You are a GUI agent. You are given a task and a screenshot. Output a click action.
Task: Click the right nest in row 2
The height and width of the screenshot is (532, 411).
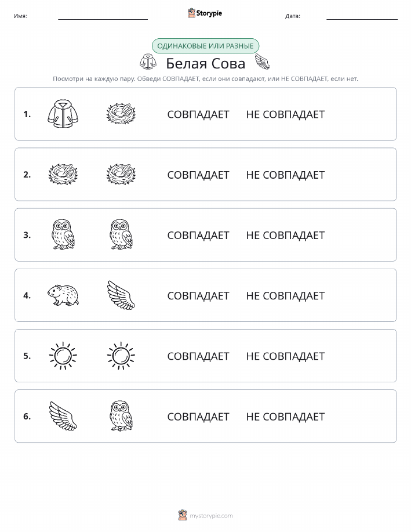pyautogui.click(x=121, y=175)
